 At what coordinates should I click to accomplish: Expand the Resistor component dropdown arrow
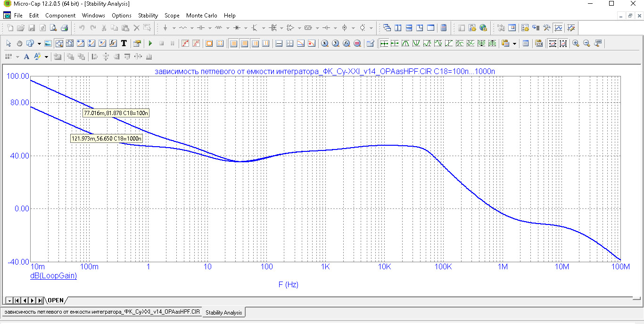pos(191,28)
